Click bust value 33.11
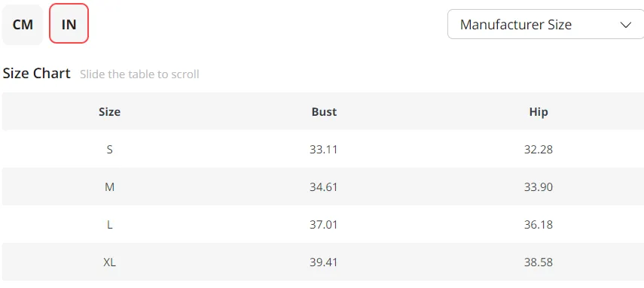644x288 pixels. pos(324,150)
